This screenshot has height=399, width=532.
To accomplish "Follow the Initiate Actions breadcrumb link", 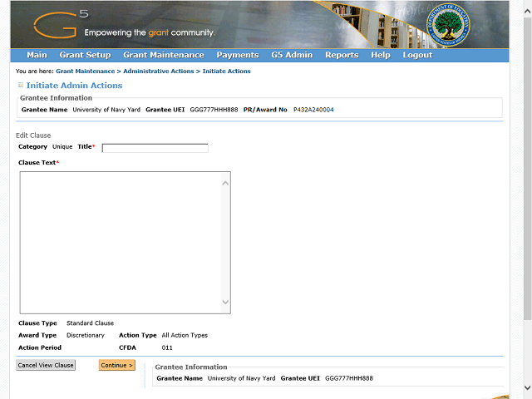I will [226, 71].
